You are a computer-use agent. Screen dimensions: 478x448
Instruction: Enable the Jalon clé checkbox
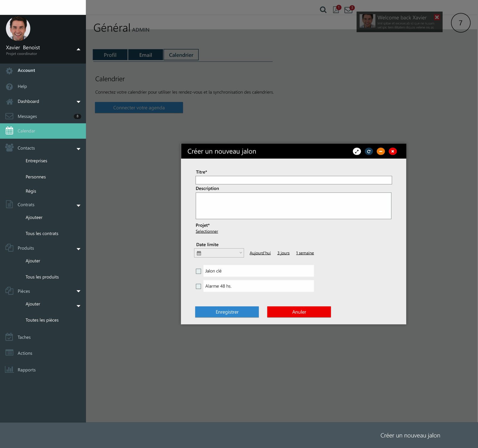click(x=198, y=271)
